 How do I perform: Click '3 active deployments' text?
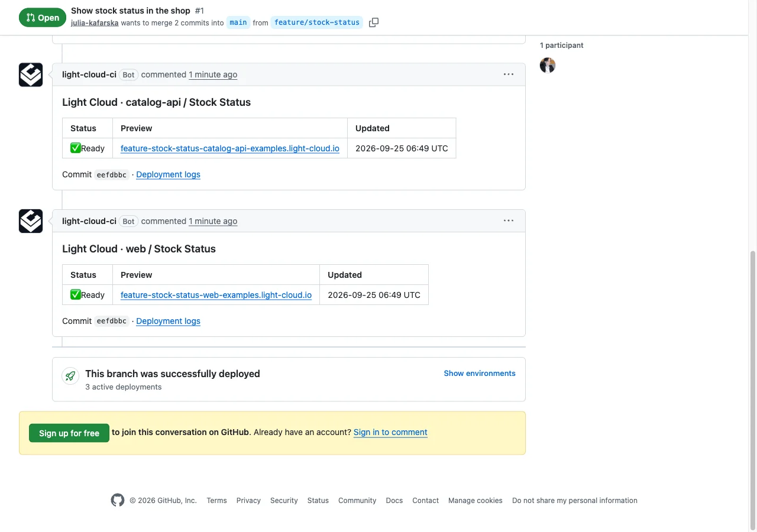[123, 387]
